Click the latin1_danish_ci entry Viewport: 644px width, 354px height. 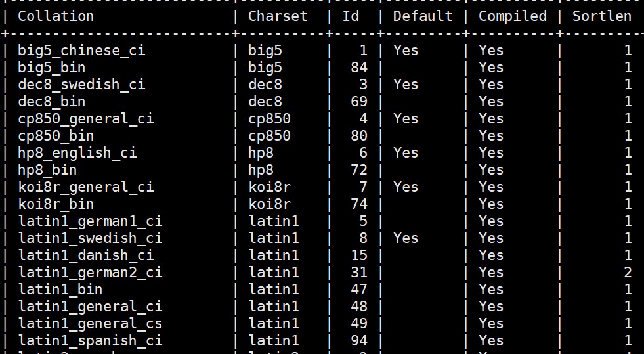tap(85, 255)
